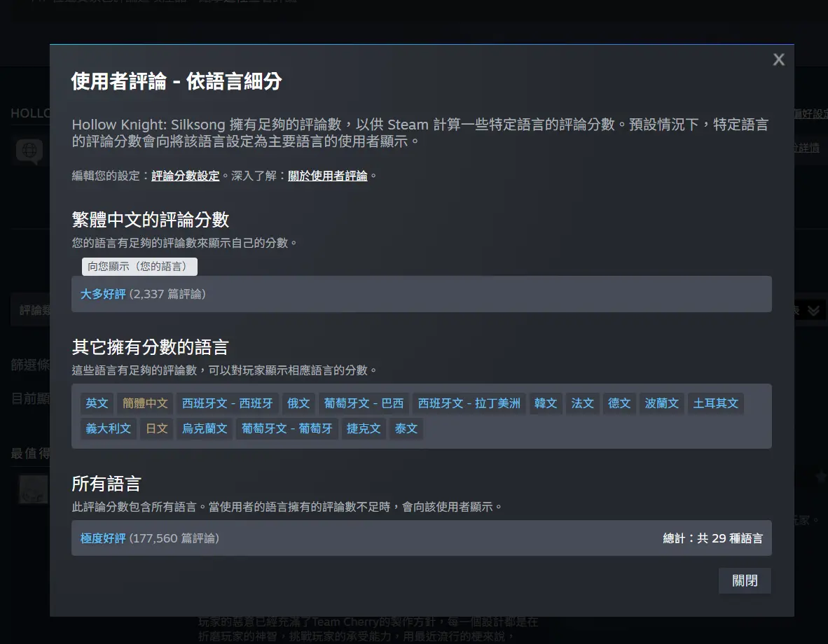Select the 法文 language tag
The image size is (828, 644).
click(582, 403)
